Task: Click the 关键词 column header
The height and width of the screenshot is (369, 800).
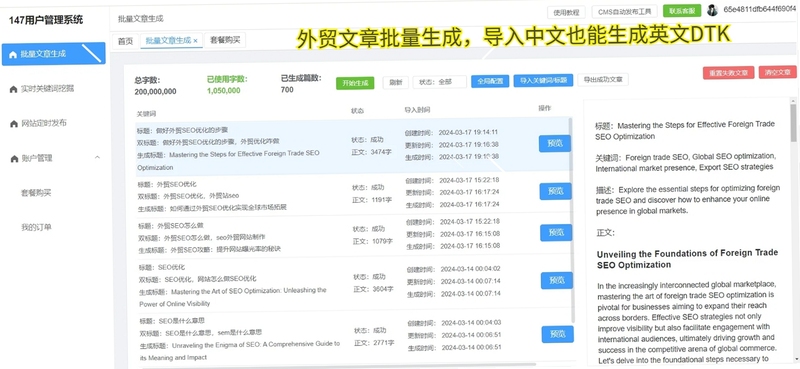Action: tap(146, 113)
